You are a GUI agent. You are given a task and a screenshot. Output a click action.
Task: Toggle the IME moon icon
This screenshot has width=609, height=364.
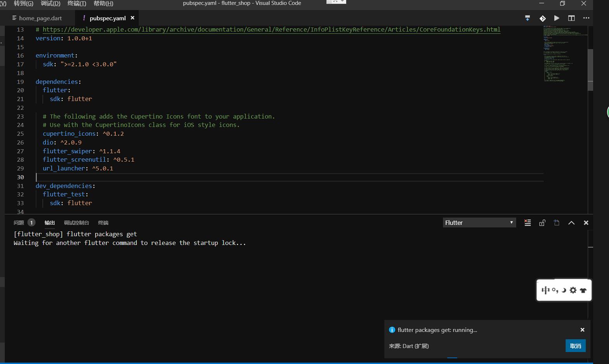564,290
